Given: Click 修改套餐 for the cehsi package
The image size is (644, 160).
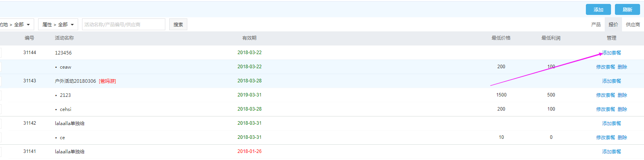Looking at the screenshot, I should (x=606, y=109).
